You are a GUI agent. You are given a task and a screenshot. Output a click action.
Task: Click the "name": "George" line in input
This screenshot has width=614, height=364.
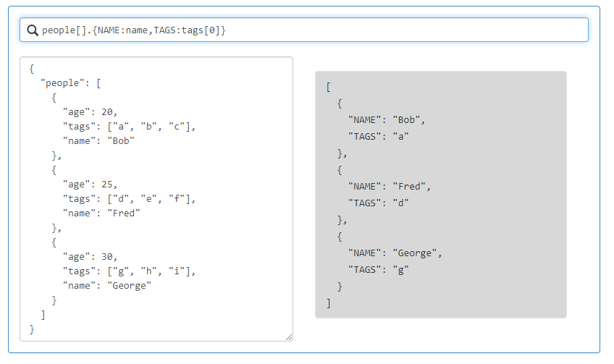click(x=107, y=286)
